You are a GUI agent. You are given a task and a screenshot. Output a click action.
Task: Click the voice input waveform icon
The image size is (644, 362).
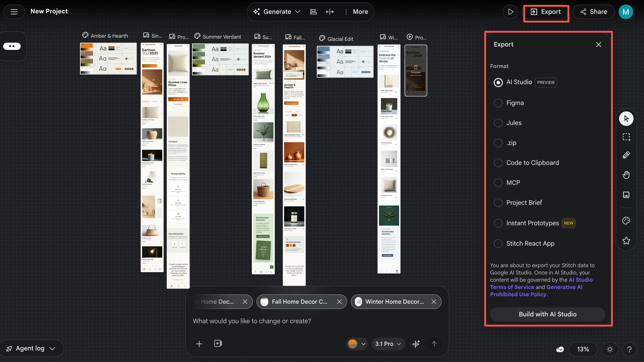416,344
